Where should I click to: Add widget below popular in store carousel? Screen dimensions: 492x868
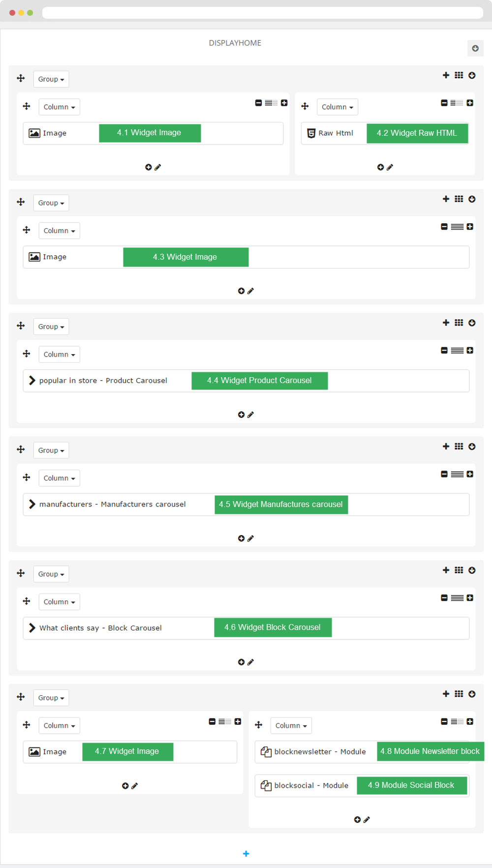[x=241, y=415]
